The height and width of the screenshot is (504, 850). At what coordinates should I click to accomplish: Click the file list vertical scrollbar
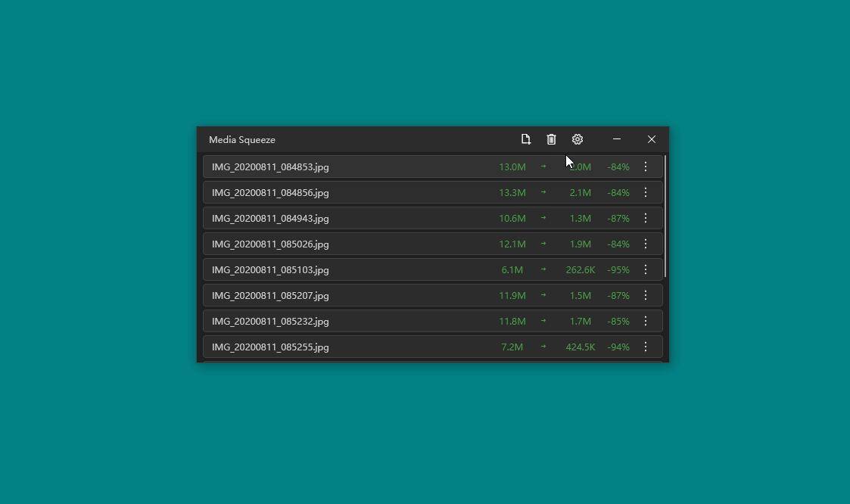[x=665, y=216]
